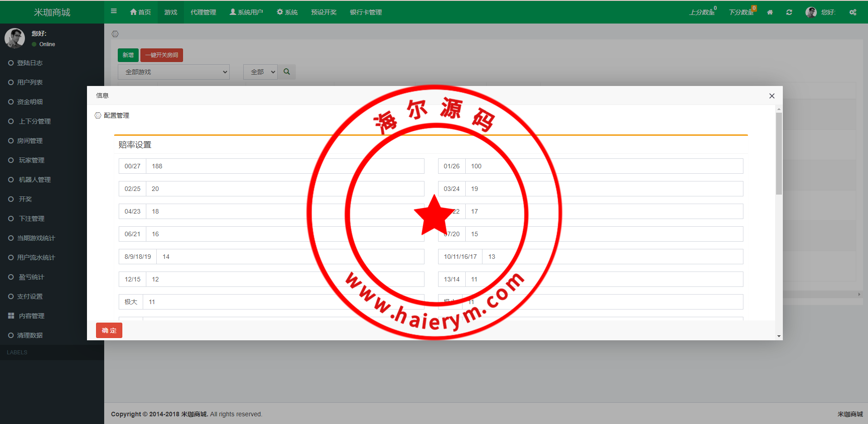Viewport: 868px width, 424px height.
Task: Click the sidebar profile avatar picture
Action: coord(14,38)
